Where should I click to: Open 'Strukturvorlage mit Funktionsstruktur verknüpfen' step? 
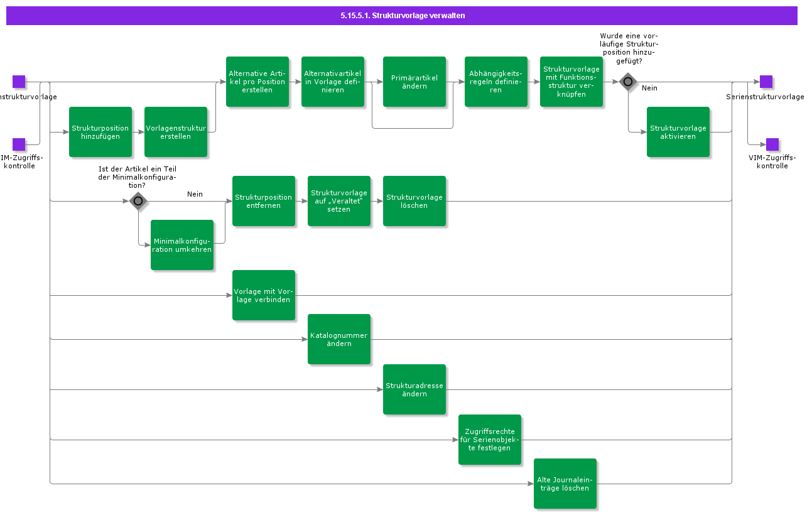(x=571, y=82)
